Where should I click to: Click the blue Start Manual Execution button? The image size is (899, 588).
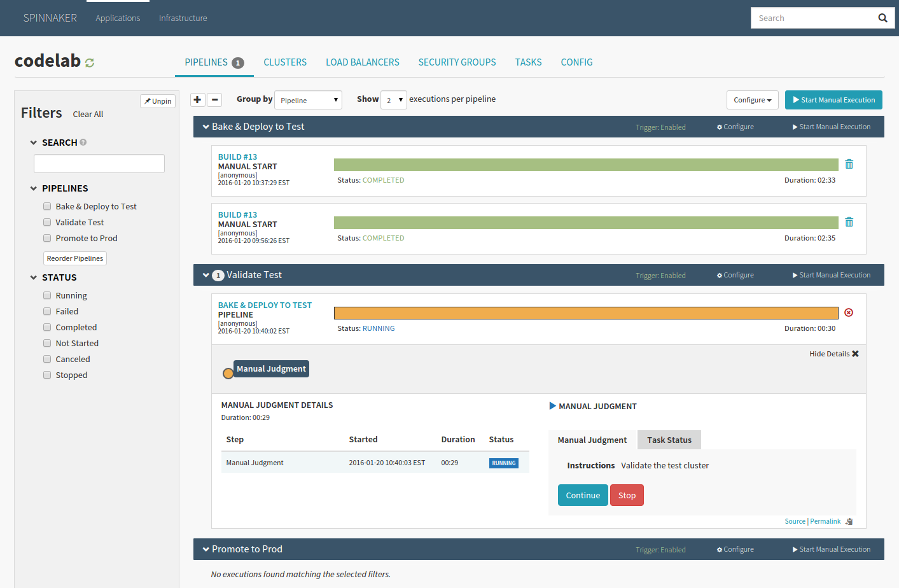click(x=833, y=100)
